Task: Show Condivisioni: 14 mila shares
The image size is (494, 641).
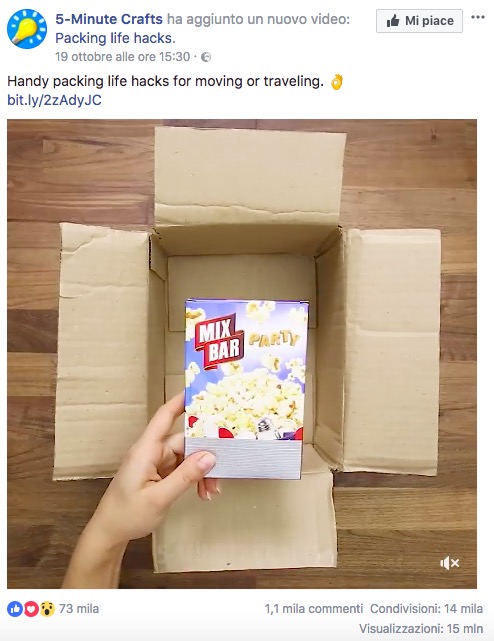Action: pyautogui.click(x=427, y=609)
